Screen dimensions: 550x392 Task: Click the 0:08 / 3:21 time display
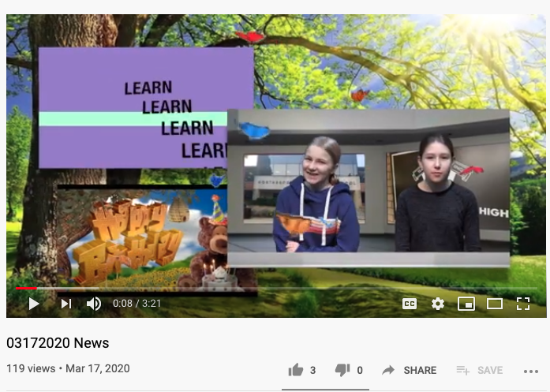click(137, 304)
